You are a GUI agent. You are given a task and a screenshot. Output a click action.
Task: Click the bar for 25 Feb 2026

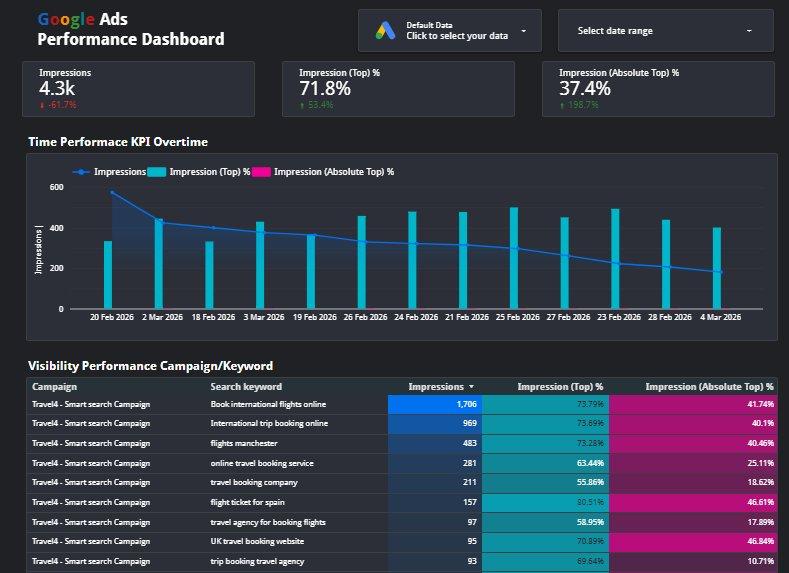(514, 258)
